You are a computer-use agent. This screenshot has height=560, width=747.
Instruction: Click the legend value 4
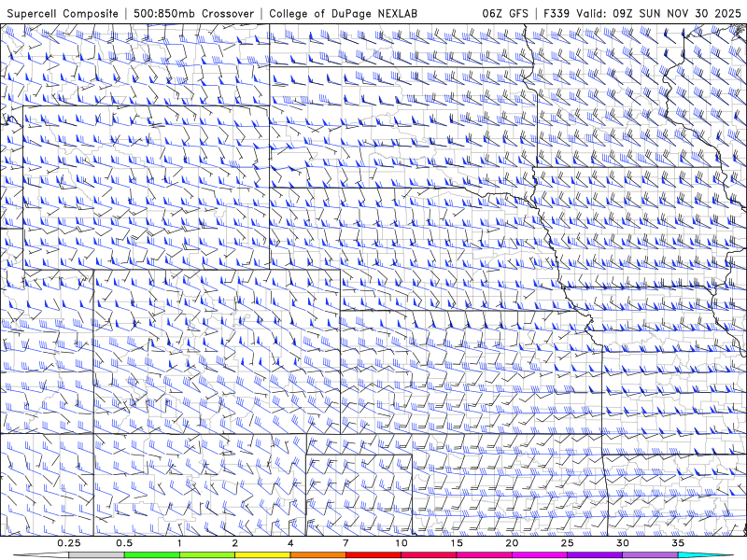(x=290, y=543)
